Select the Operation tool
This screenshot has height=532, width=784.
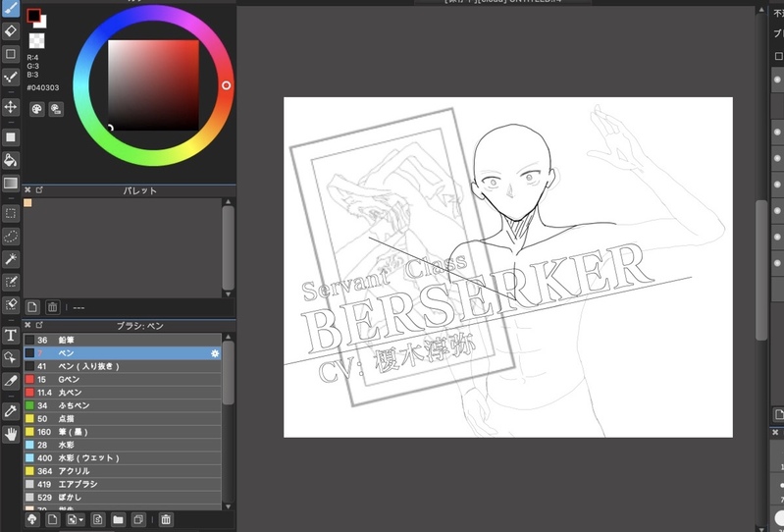(11, 357)
